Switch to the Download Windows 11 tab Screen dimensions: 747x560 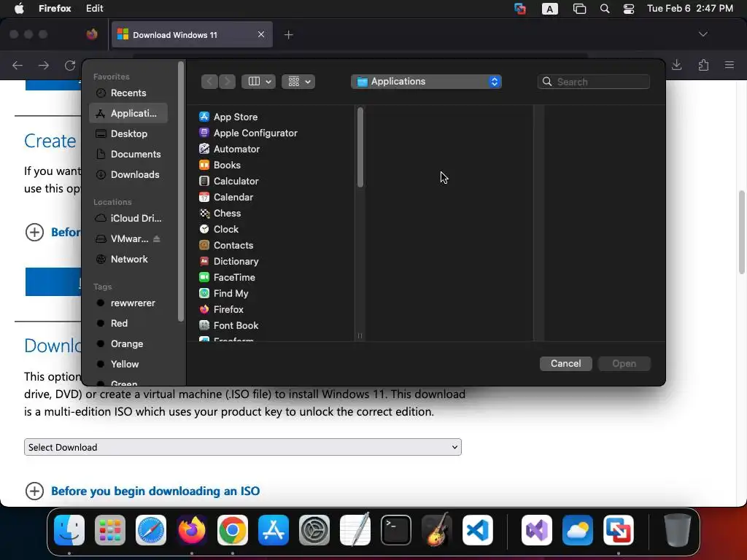point(192,35)
